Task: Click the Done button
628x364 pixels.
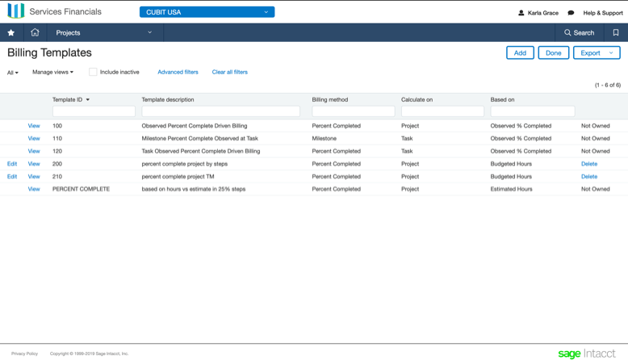Action: [x=553, y=52]
